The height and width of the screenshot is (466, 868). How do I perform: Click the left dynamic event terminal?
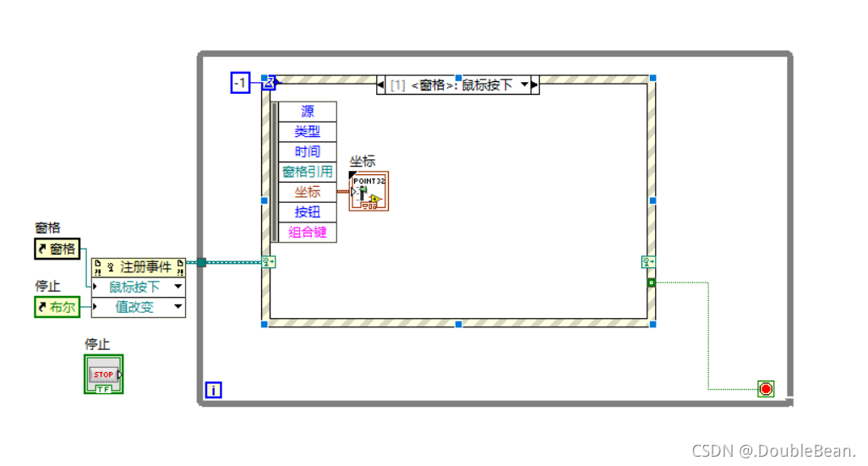269,262
